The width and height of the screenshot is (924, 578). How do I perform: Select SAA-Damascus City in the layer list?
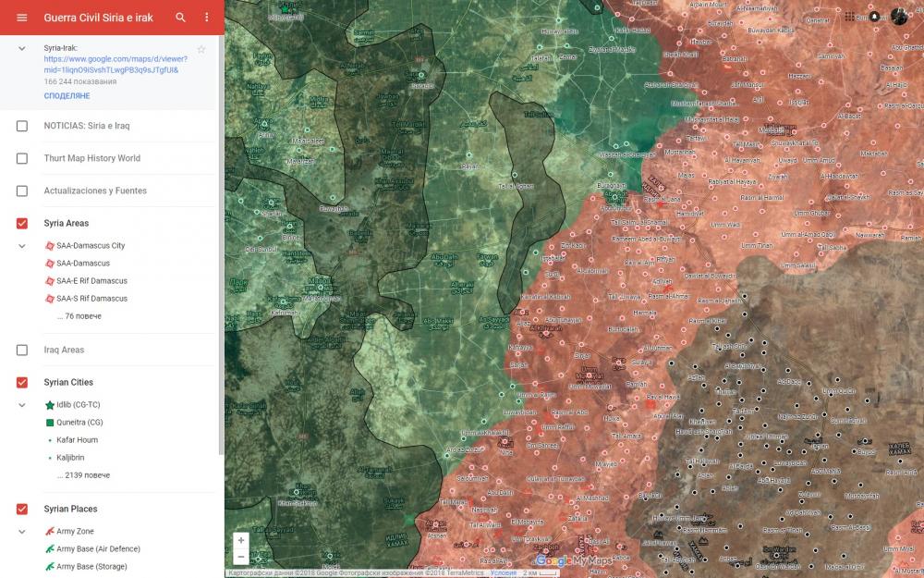point(91,246)
